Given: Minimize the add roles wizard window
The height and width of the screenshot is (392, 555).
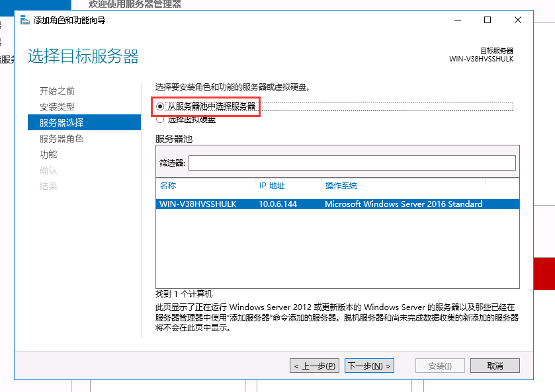Looking at the screenshot, I should point(458,20).
